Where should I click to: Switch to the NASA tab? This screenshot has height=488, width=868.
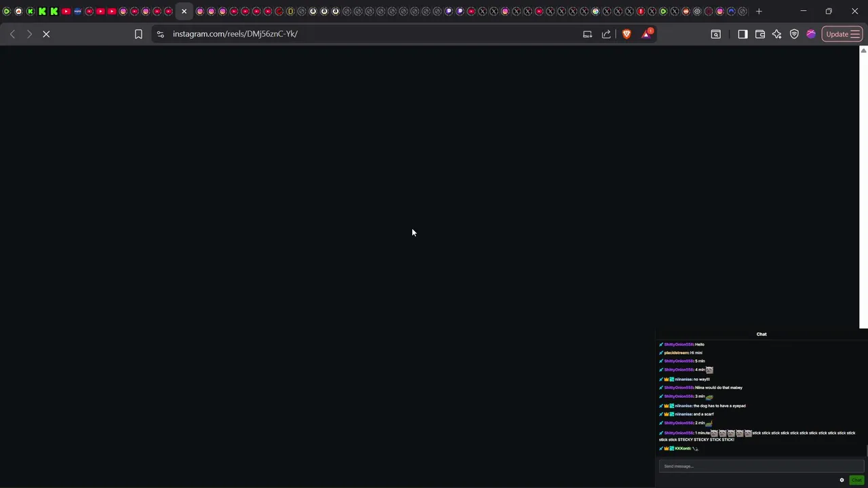tap(77, 11)
